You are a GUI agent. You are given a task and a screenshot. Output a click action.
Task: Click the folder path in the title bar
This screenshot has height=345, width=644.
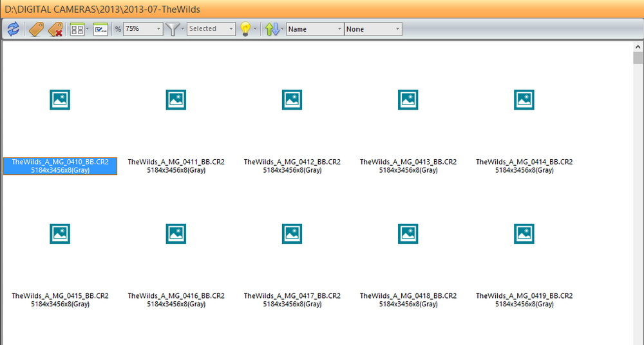[x=102, y=9]
